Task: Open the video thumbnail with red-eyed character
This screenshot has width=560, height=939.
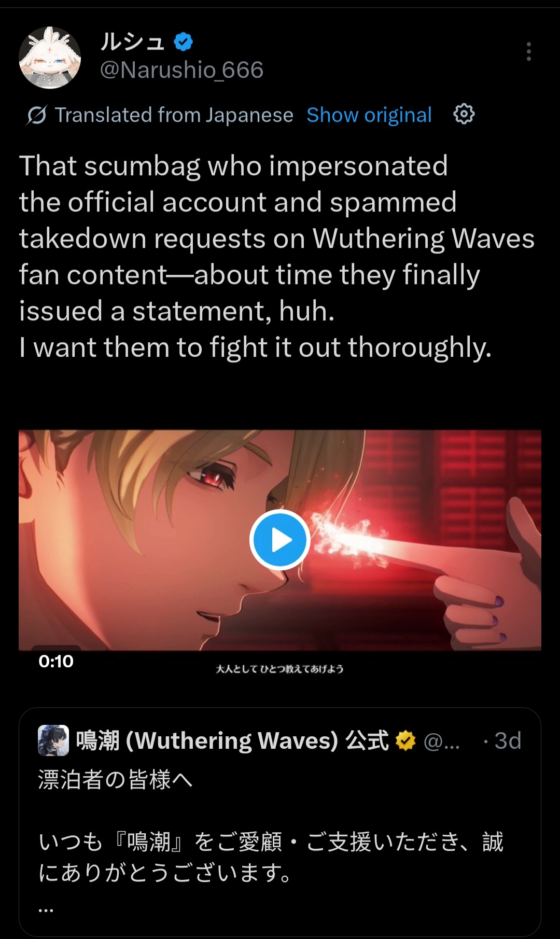Action: [280, 540]
